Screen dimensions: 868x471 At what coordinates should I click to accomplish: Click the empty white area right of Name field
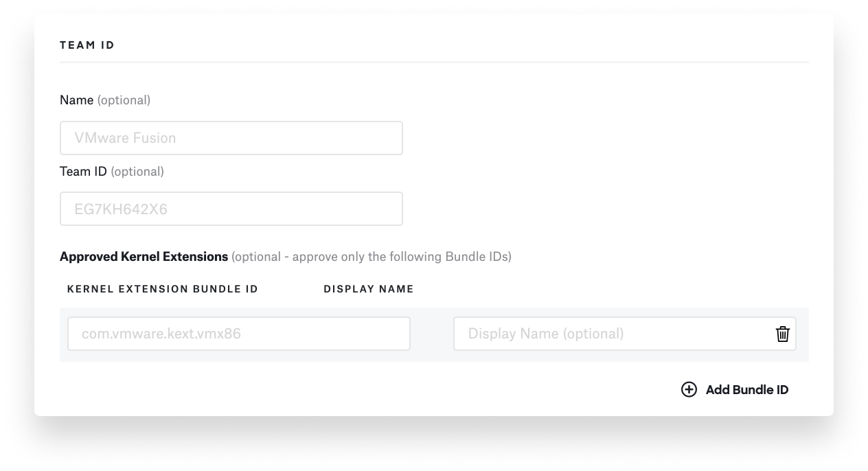click(x=604, y=138)
